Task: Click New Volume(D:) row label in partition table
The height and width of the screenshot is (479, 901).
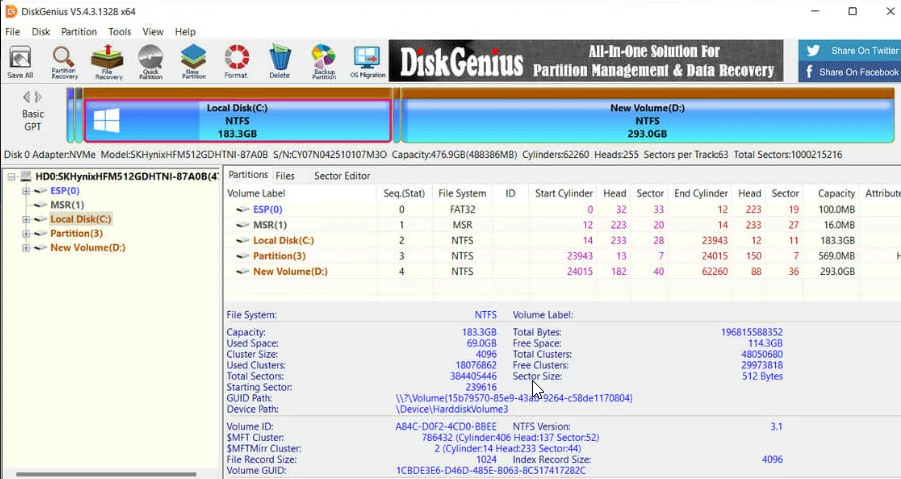Action: (290, 272)
